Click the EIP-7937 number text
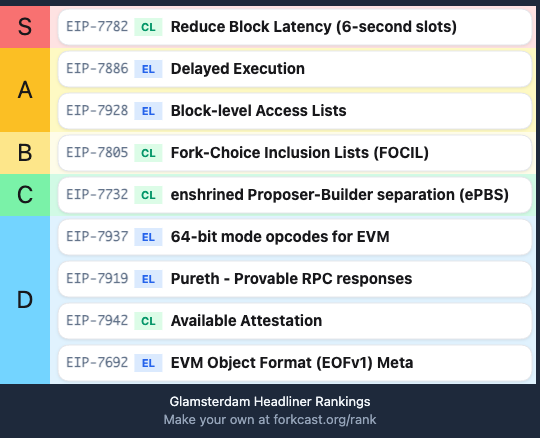This screenshot has height=438, width=540. (97, 237)
